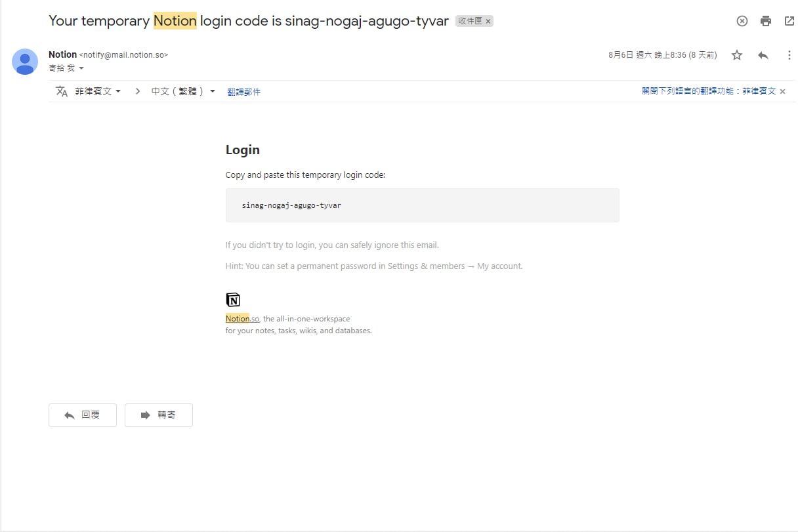Open the email in a new window
This screenshot has height=532, width=798.
coord(789,21)
